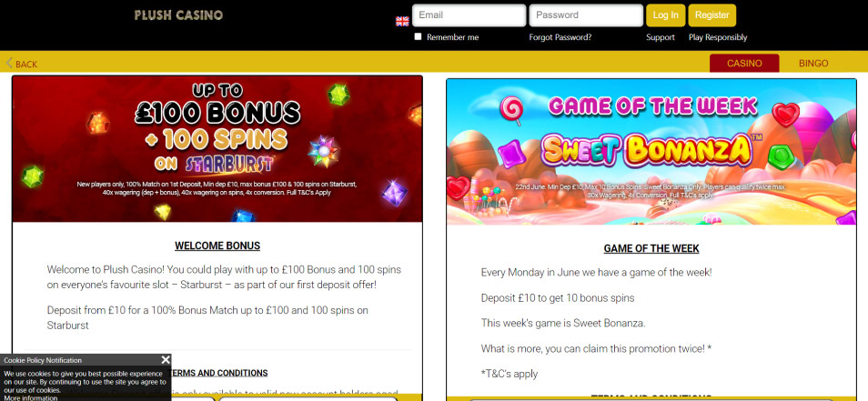This screenshot has height=401, width=868.
Task: Click the Plush Casino logo
Action: pyautogui.click(x=178, y=15)
